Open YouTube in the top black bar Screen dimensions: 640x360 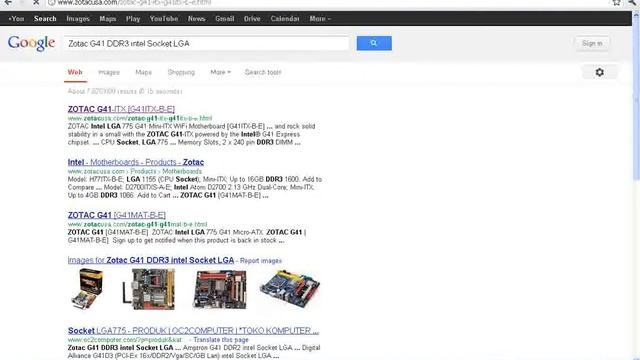(164, 19)
